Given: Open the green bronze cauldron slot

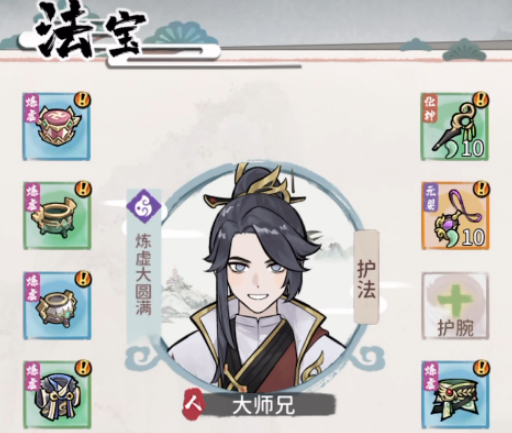Looking at the screenshot, I should 57,216.
